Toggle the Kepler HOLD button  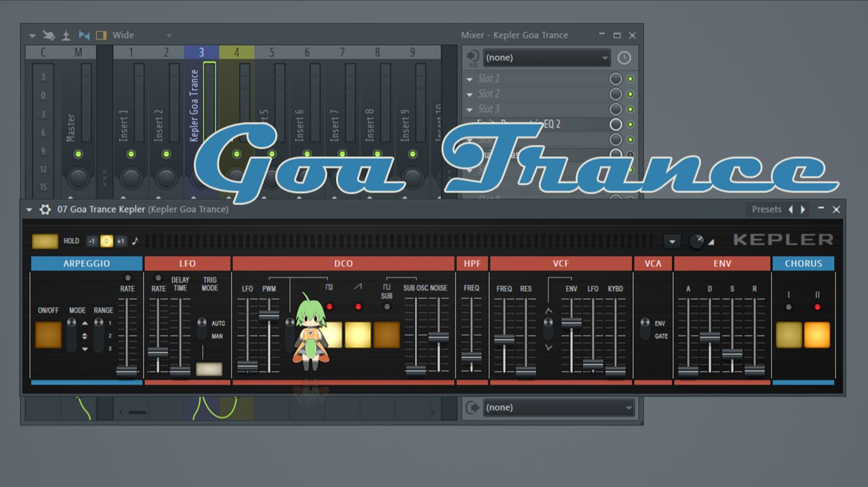point(44,241)
